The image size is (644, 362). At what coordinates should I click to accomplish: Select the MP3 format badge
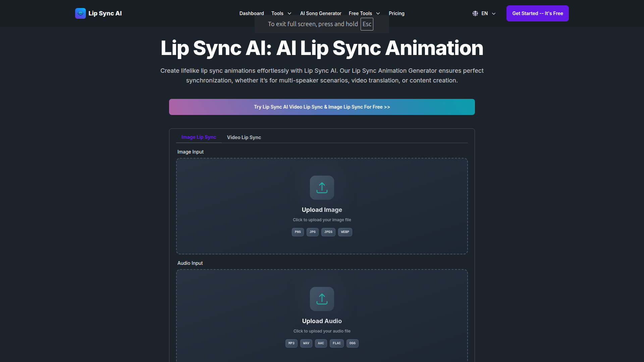(x=291, y=343)
